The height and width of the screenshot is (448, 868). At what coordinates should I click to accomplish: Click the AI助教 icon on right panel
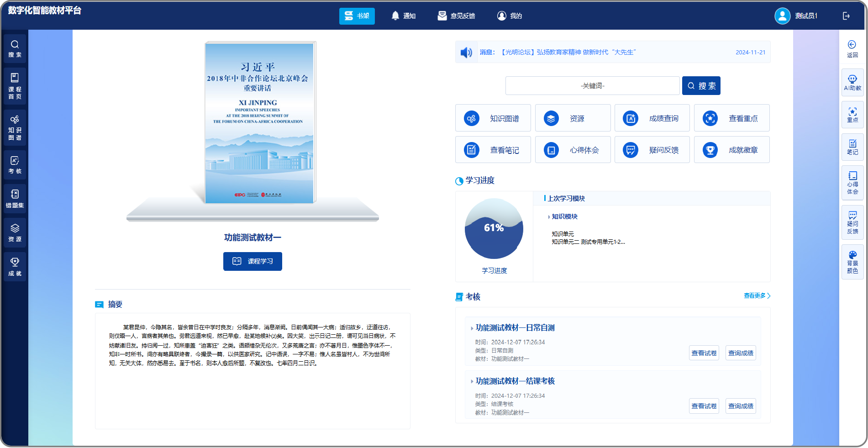pyautogui.click(x=852, y=83)
